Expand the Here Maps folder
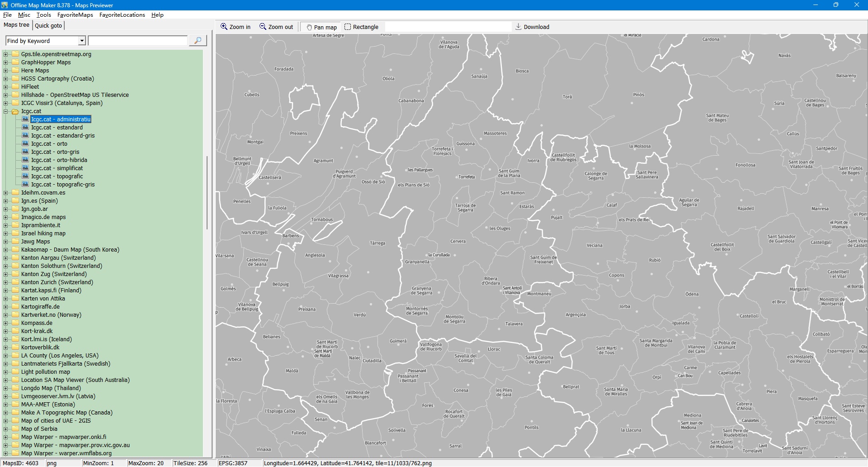Screen dimensions: 868x467 pyautogui.click(x=6, y=71)
